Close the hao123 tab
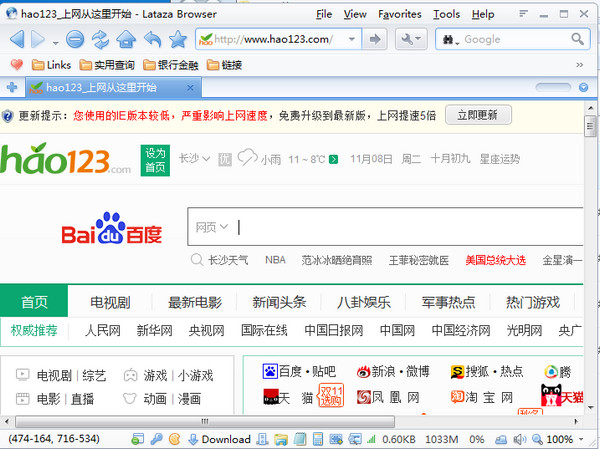Image resolution: width=600 pixels, height=449 pixels. (x=190, y=88)
